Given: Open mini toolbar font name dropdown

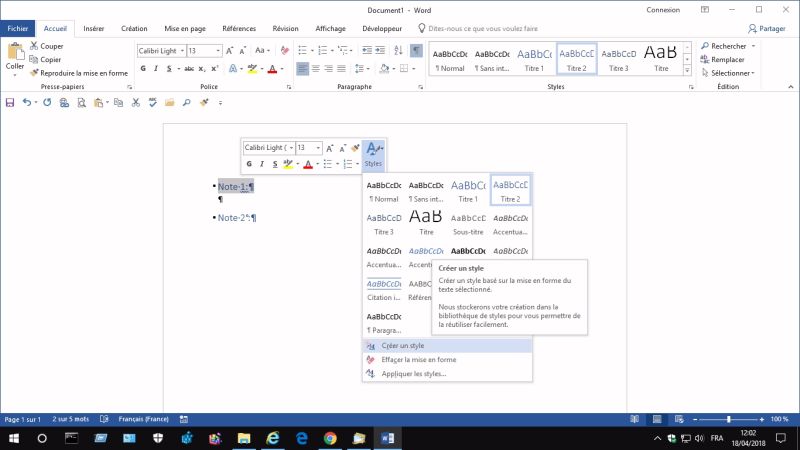Looking at the screenshot, I should tap(291, 147).
